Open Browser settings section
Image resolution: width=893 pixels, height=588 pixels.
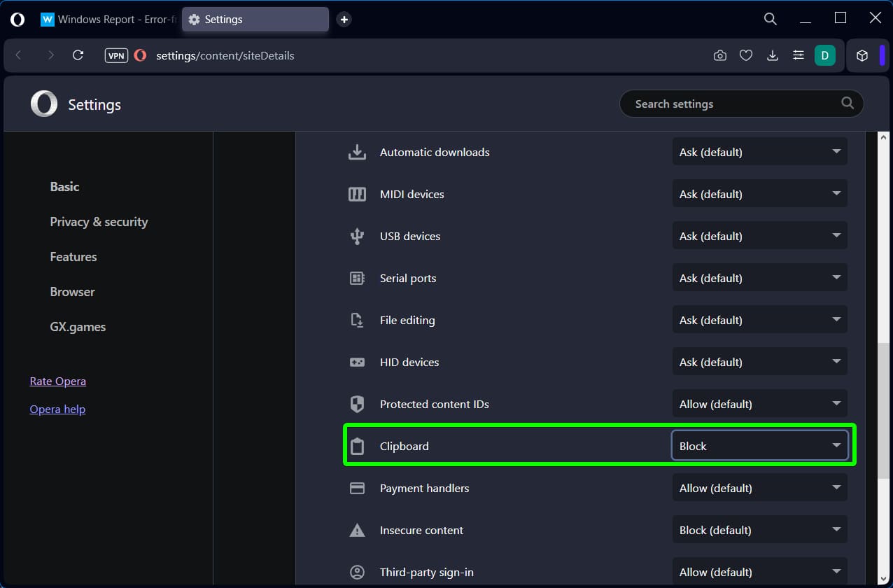tap(72, 292)
